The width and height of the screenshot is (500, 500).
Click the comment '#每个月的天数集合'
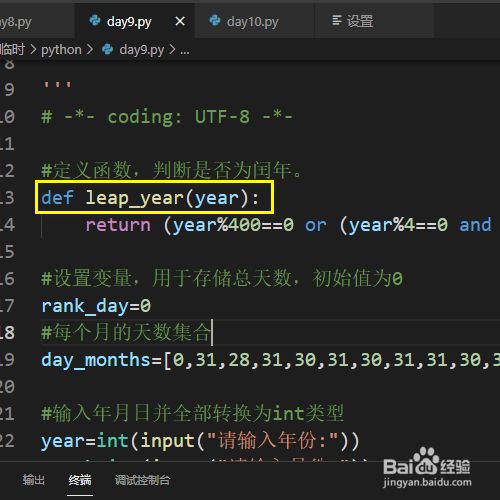[x=127, y=332]
